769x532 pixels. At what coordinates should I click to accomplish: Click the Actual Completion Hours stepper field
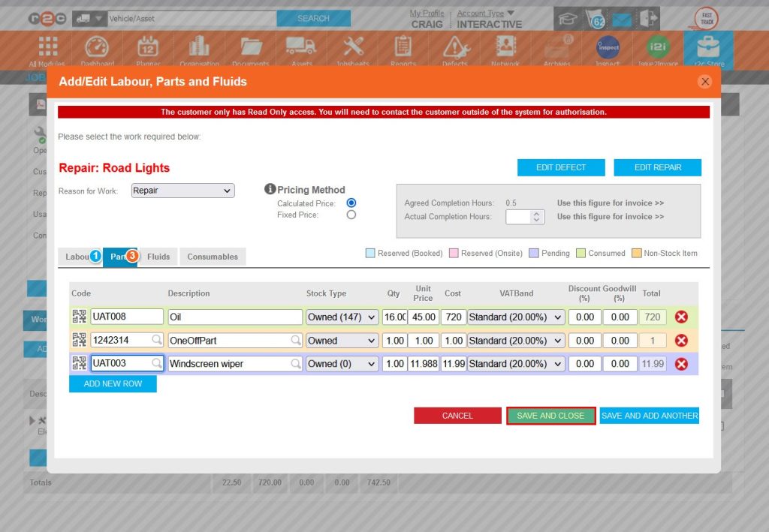pos(523,217)
